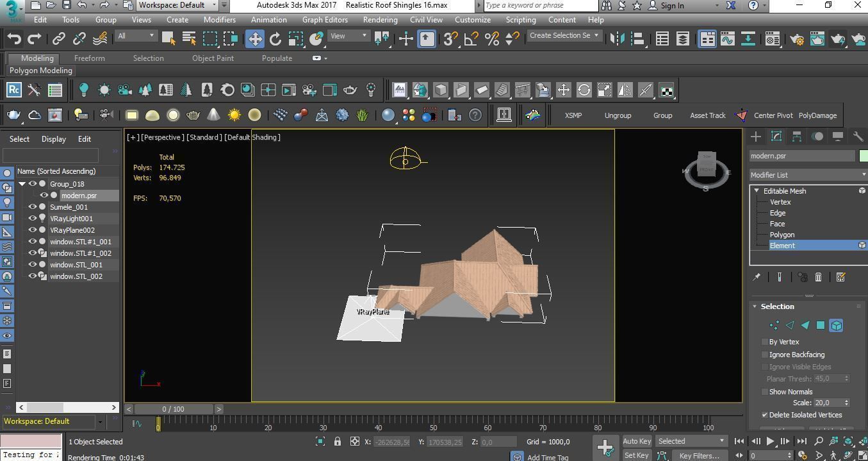
Task: Click the Sun light icon
Action: (x=234, y=115)
